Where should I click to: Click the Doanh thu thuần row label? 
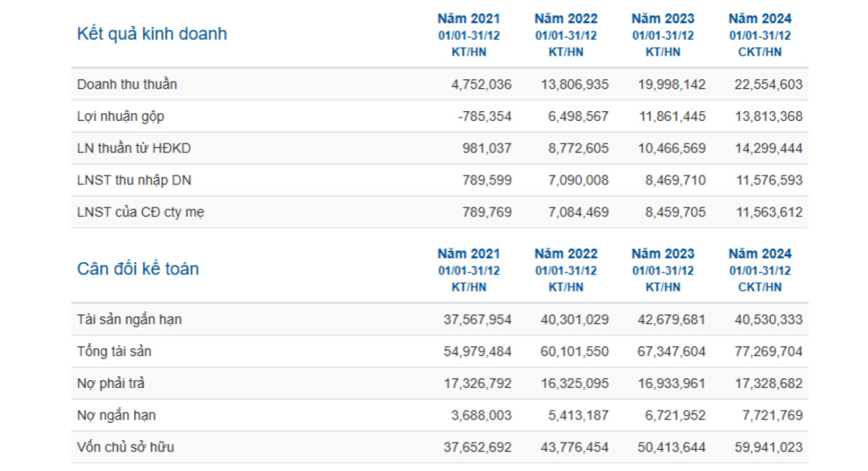[126, 85]
